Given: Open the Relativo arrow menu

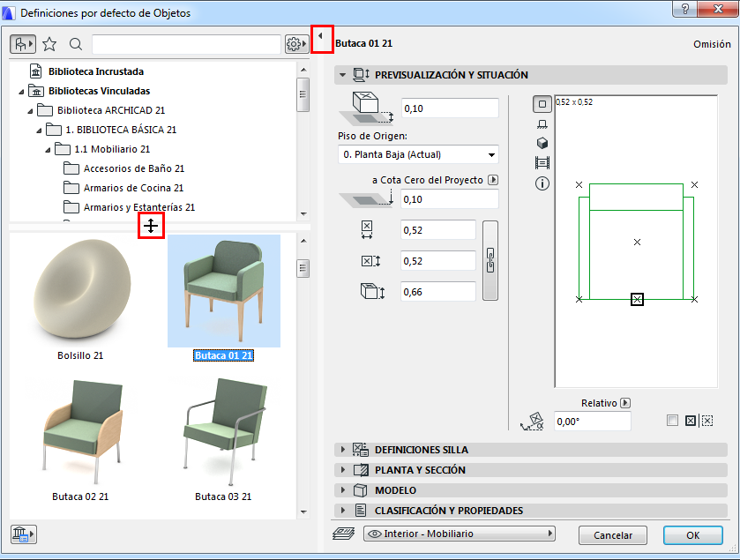Looking at the screenshot, I should [625, 403].
